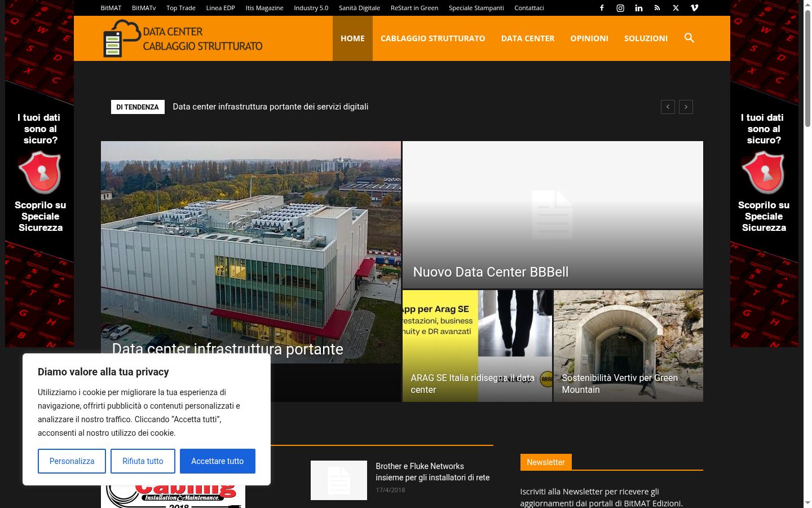Open BitMAT top bar link
The width and height of the screenshot is (812, 508).
(x=111, y=8)
